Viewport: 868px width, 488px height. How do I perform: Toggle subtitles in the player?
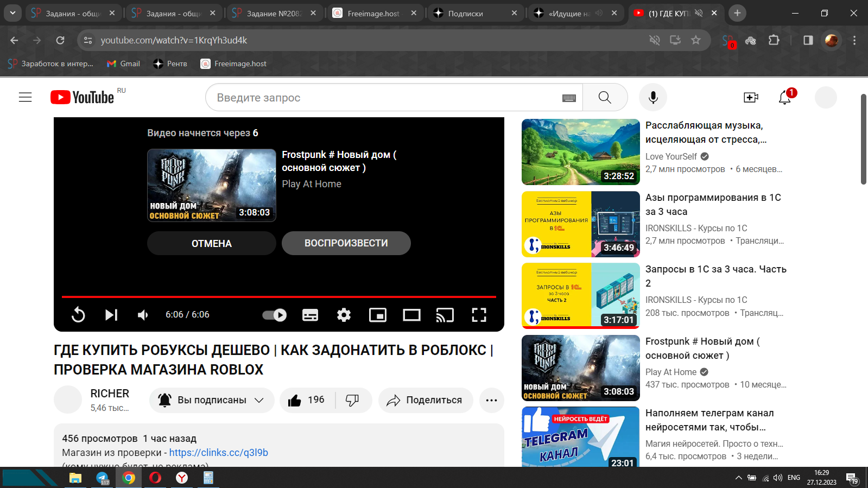(x=310, y=315)
